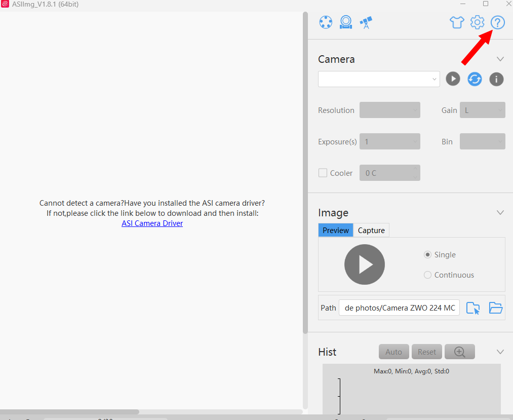
Task: Select the Continuous radio button
Action: pyautogui.click(x=427, y=275)
